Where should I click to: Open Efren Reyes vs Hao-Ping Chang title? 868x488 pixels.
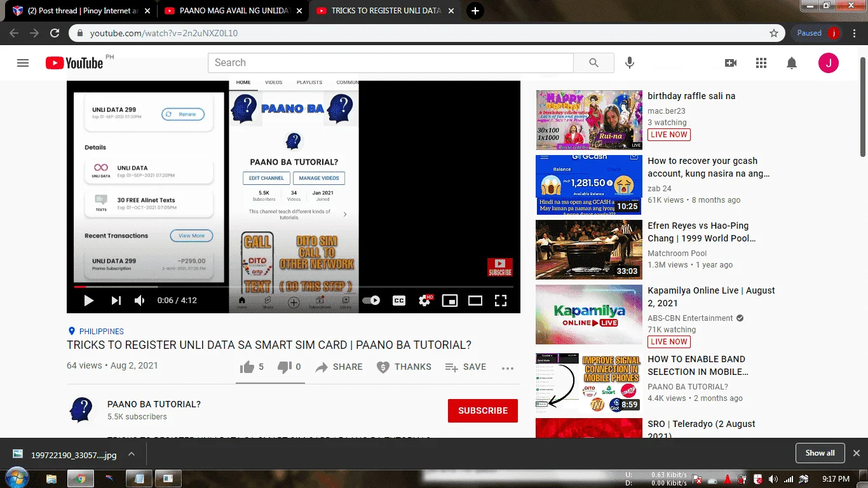[x=702, y=232]
